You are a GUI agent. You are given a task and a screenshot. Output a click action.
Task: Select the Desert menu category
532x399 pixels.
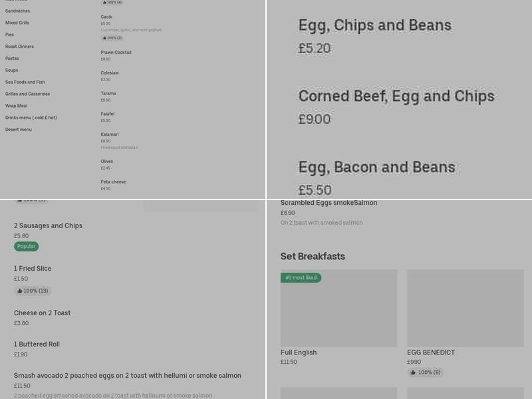19,130
